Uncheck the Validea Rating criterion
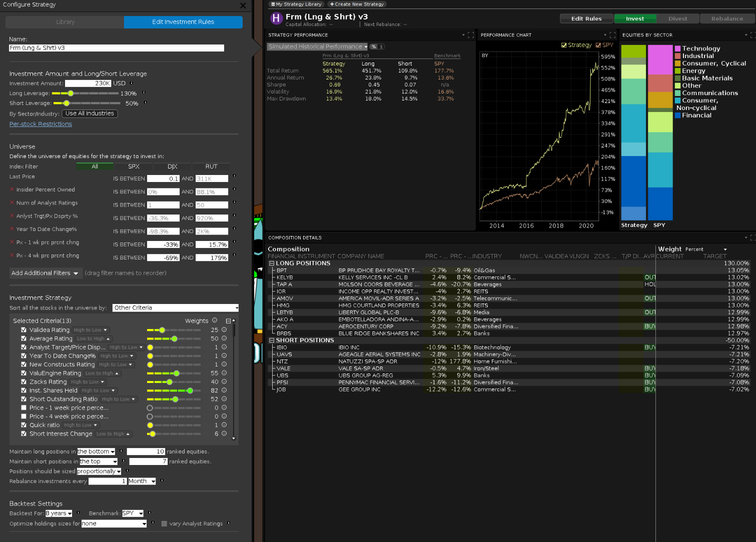Viewport: 756px width, 542px height. pyautogui.click(x=24, y=330)
